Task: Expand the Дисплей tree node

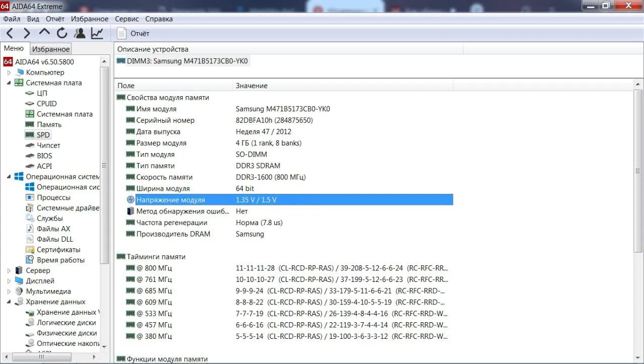Action: [9, 281]
